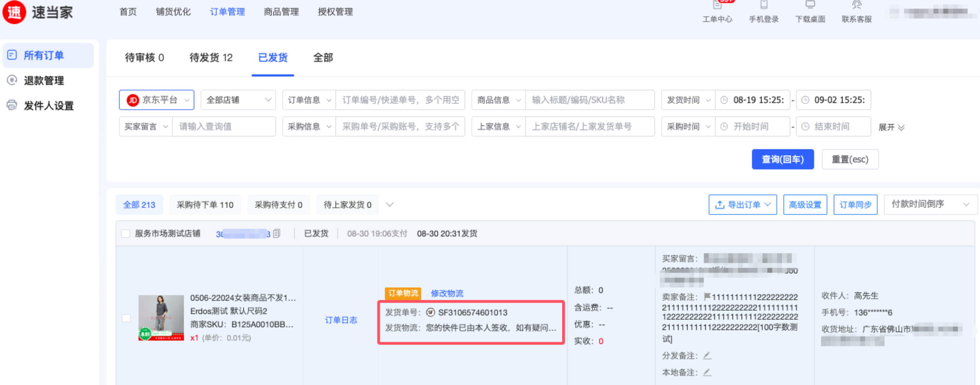Edit 分发备注 with pencil icon

point(707,356)
